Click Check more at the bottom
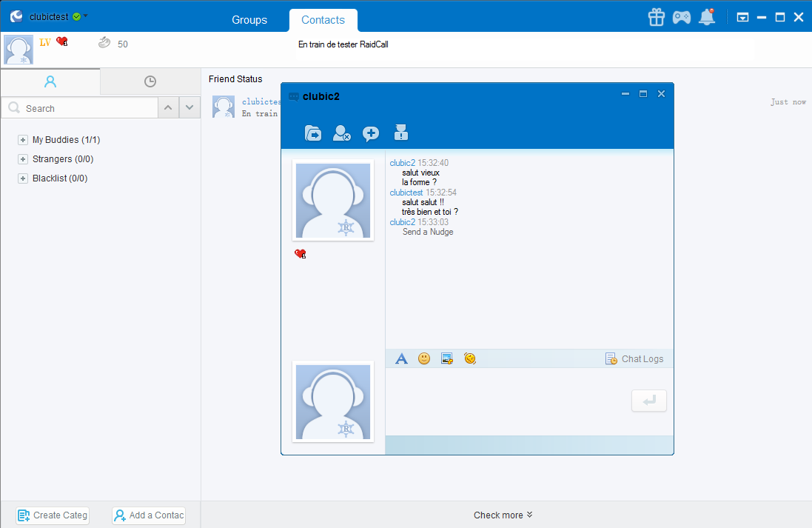Image resolution: width=812 pixels, height=528 pixels. pos(503,515)
